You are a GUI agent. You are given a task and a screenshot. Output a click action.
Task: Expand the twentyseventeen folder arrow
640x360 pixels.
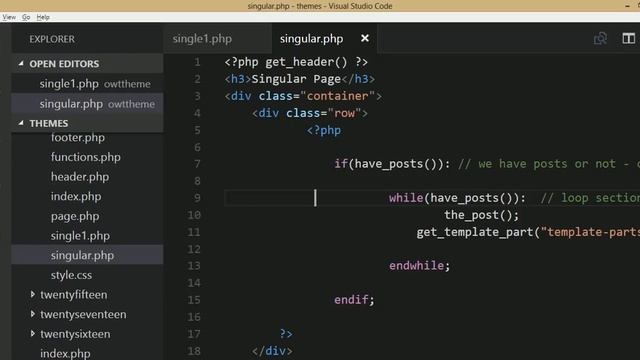click(33, 314)
